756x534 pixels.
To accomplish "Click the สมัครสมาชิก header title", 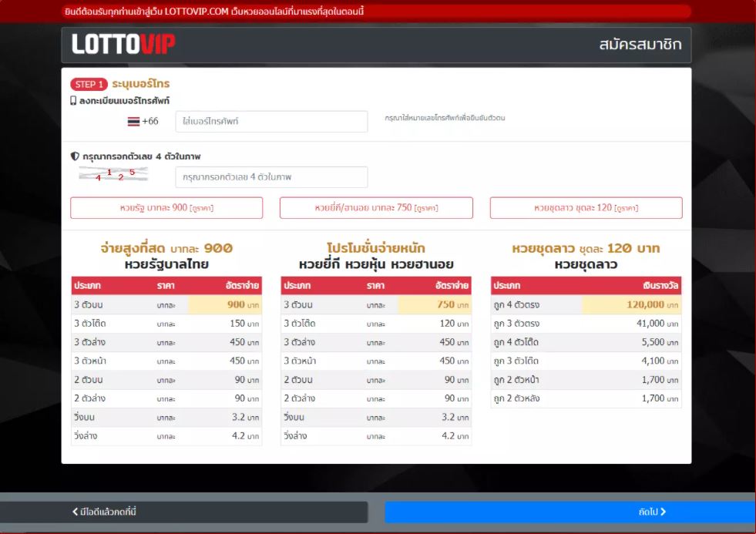I will point(640,45).
